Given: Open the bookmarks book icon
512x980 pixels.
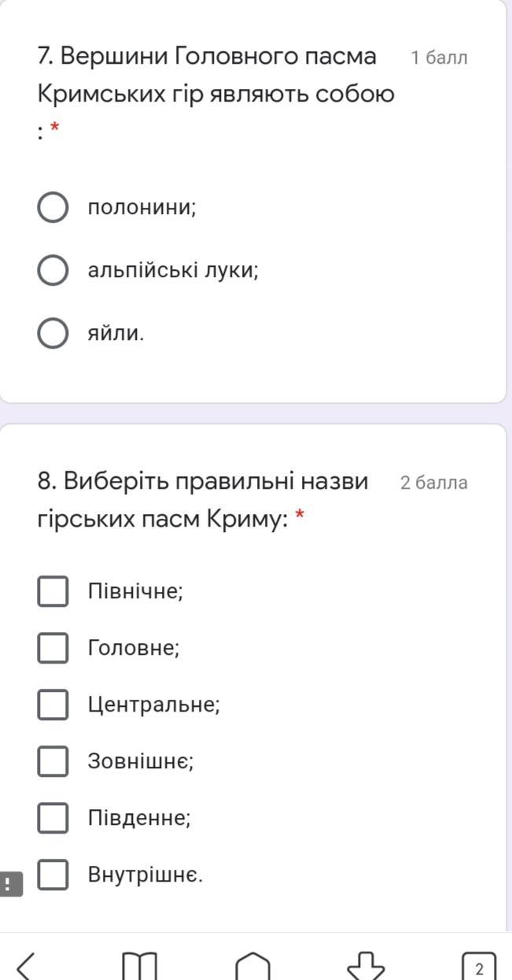Looking at the screenshot, I should pyautogui.click(x=140, y=965).
